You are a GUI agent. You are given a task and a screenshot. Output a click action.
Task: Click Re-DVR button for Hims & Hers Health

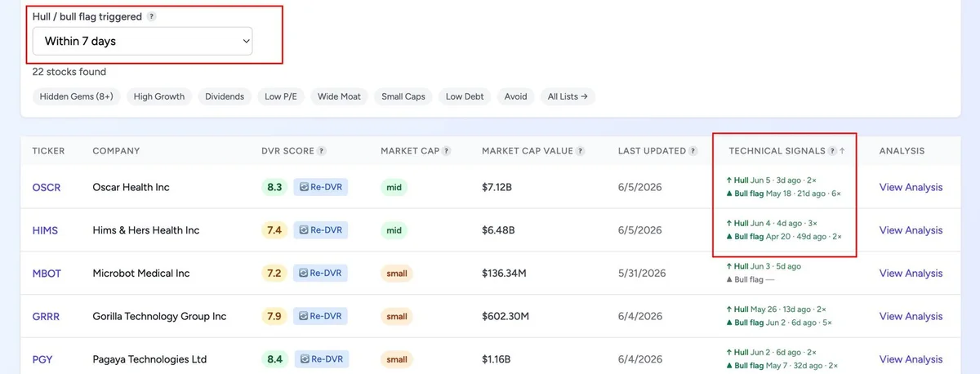coord(320,230)
